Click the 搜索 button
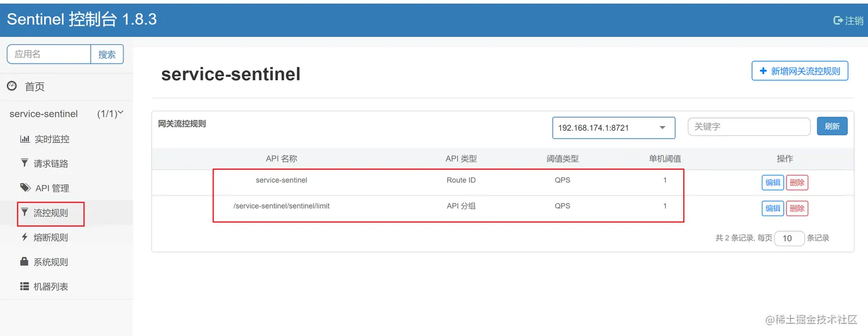Screen dimensions: 868x336 [107, 54]
